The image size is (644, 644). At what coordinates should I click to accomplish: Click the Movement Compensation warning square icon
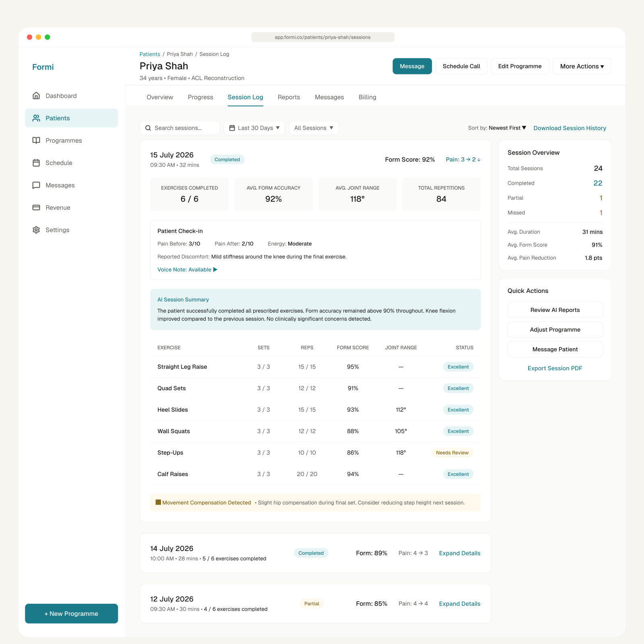pos(158,502)
